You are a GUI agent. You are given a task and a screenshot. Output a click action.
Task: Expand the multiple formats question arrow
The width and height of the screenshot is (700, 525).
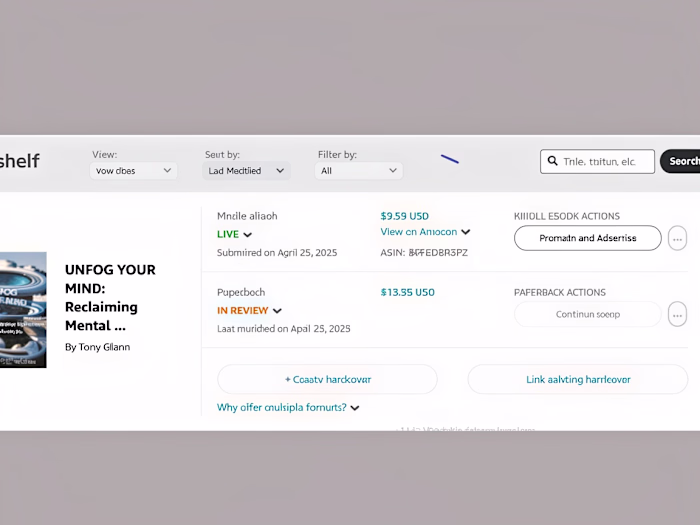click(x=355, y=408)
